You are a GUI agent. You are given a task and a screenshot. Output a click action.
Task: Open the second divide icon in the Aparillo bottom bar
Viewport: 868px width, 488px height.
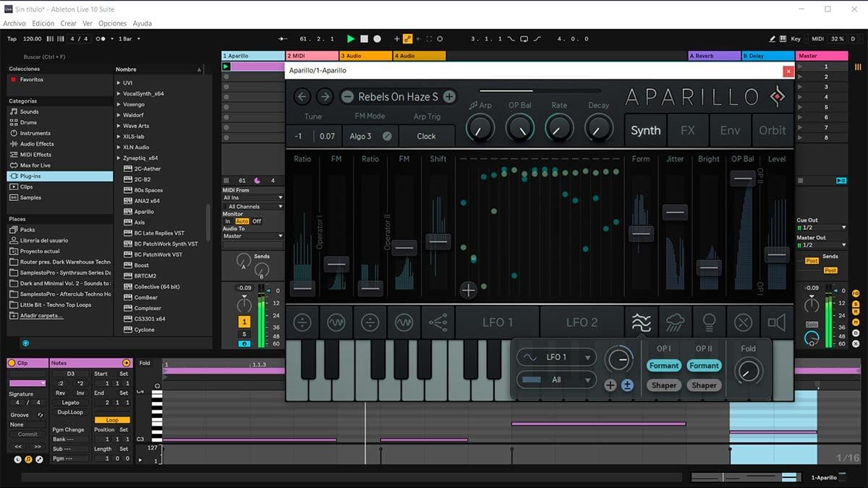[x=370, y=322]
